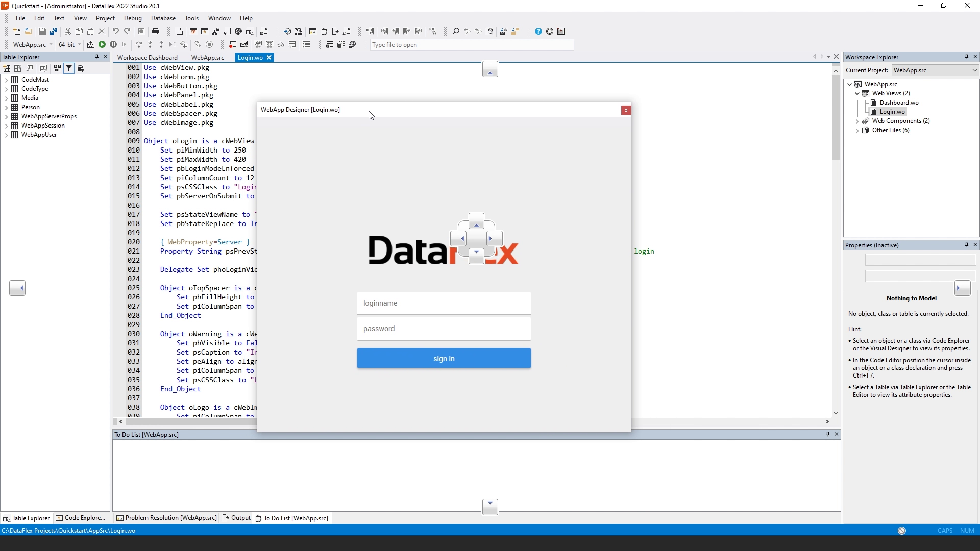Viewport: 980px width, 551px height.
Task: Click the dock-up arrow in the docking compass
Action: (x=476, y=222)
